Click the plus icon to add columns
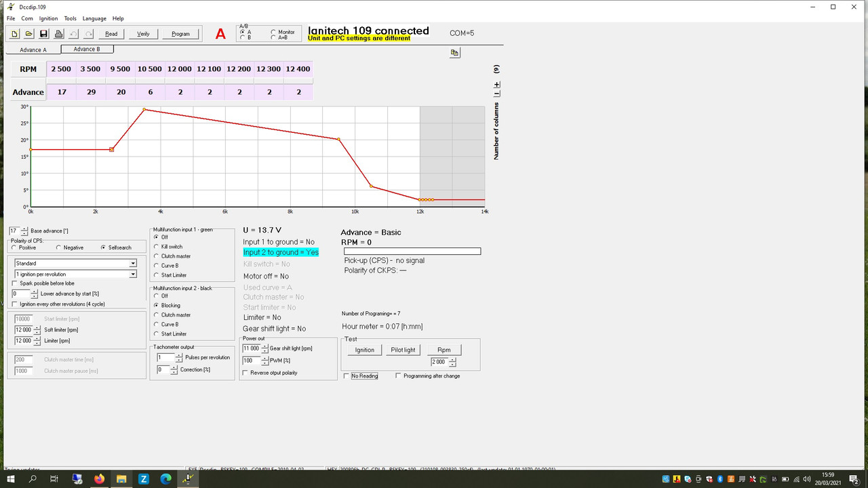868x488 pixels. coord(496,85)
